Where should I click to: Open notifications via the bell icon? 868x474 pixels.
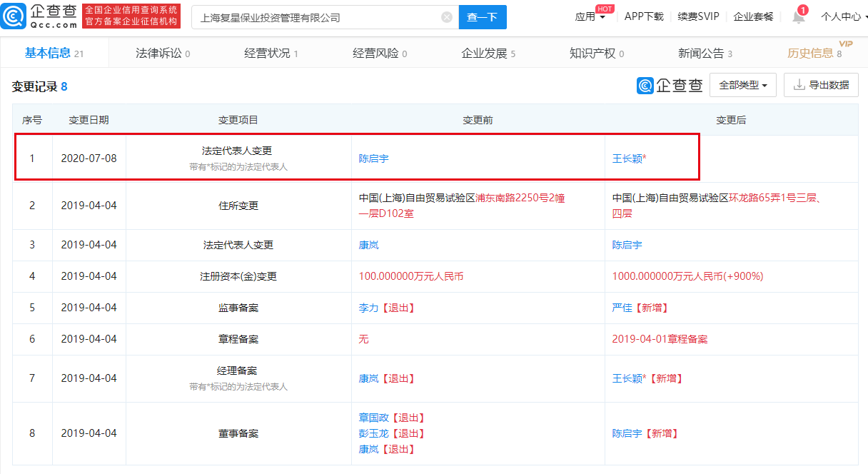click(x=798, y=17)
